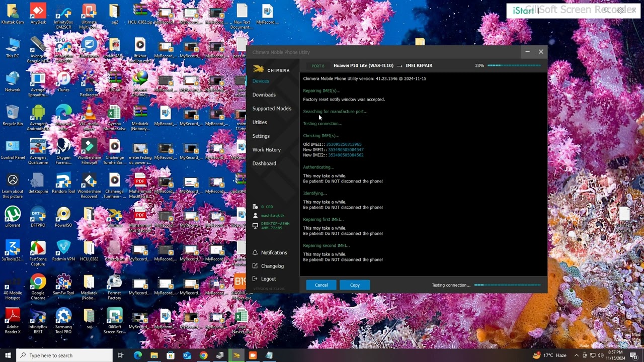
Task: Select the Ultimate Multi Tool shortcut
Action: coord(89,16)
